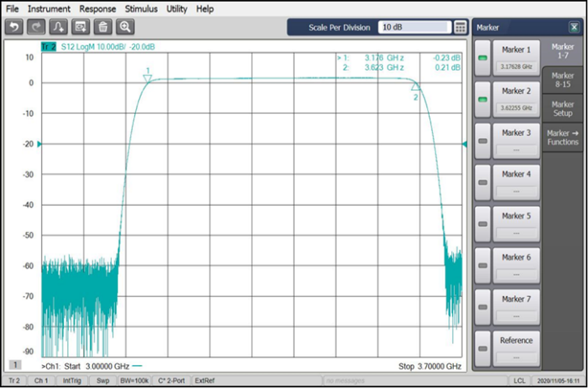Click the magnifier Zoom icon

pos(124,27)
